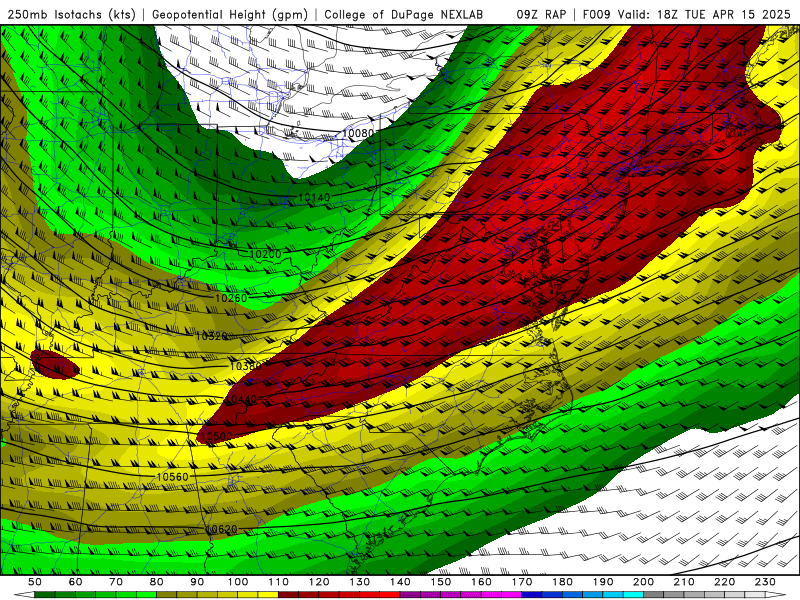The image size is (800, 600).
Task: Click the 120 knot legend value
Action: [x=319, y=582]
